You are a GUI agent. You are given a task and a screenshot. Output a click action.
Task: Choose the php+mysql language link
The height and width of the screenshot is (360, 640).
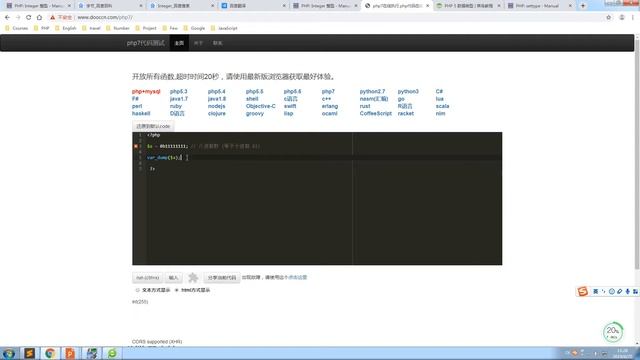pyautogui.click(x=146, y=91)
